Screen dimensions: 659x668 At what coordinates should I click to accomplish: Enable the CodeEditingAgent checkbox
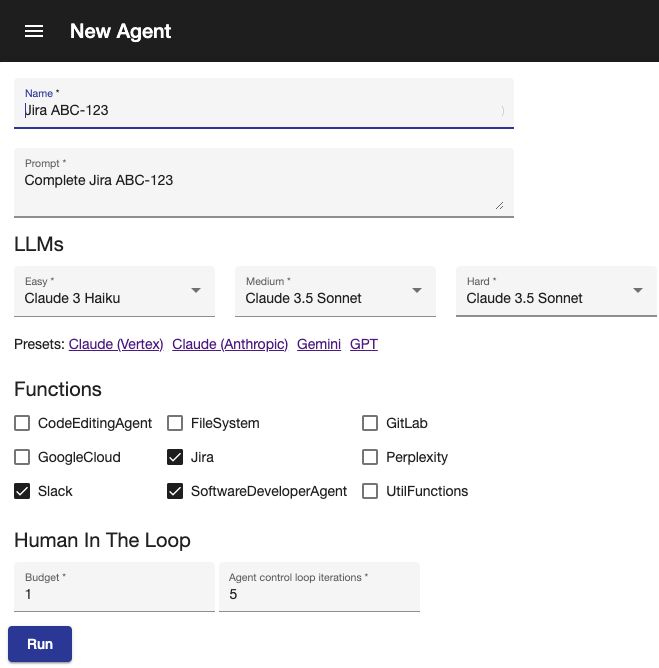point(22,423)
